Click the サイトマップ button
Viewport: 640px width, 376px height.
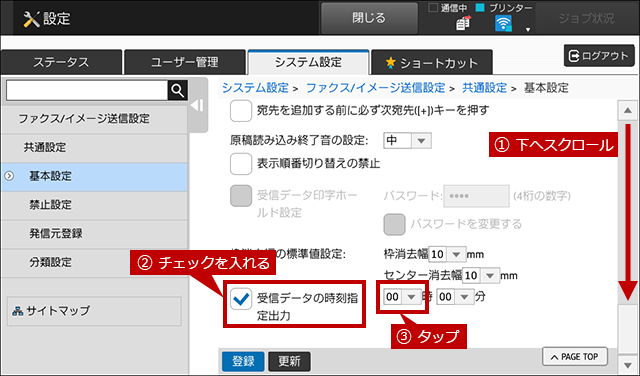94,311
